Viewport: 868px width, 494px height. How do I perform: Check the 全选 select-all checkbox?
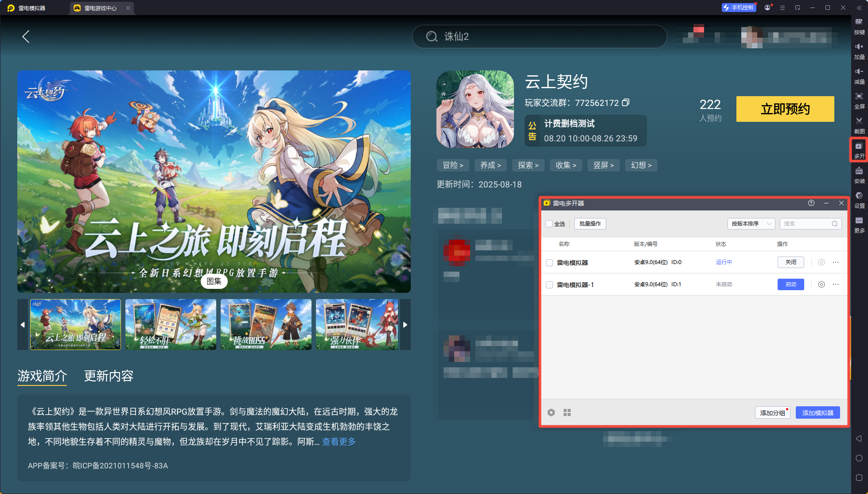[x=549, y=224]
